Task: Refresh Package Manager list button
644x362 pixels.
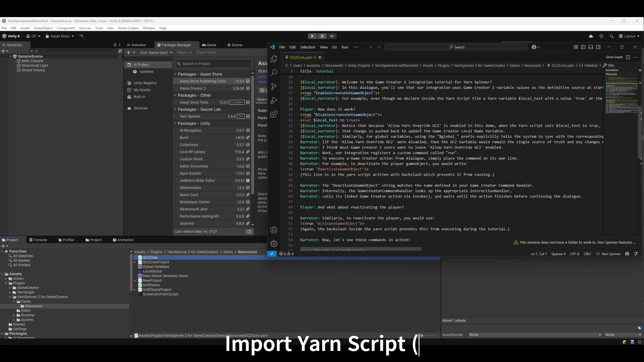Action: click(x=249, y=232)
